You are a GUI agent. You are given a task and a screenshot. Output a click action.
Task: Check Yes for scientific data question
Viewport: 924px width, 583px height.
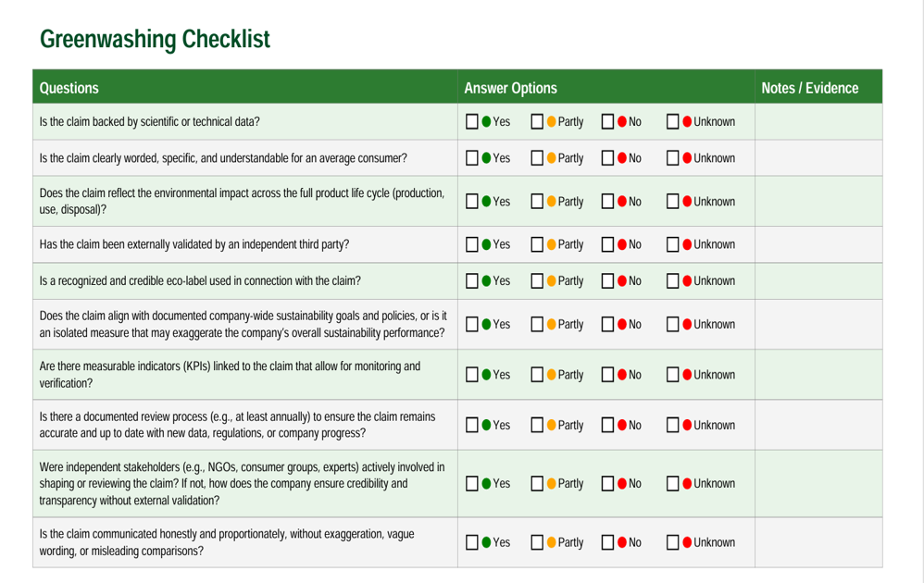click(x=471, y=122)
